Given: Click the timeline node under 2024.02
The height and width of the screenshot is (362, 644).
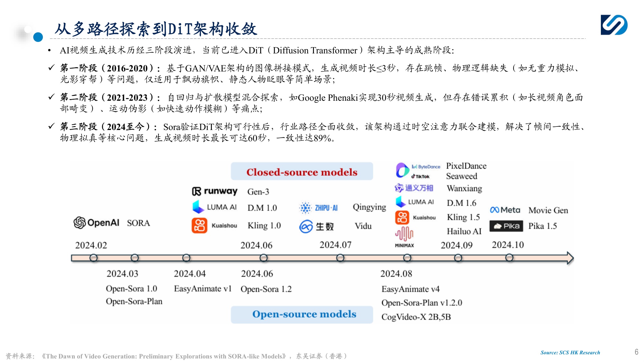Looking at the screenshot, I should pyautogui.click(x=93, y=258).
